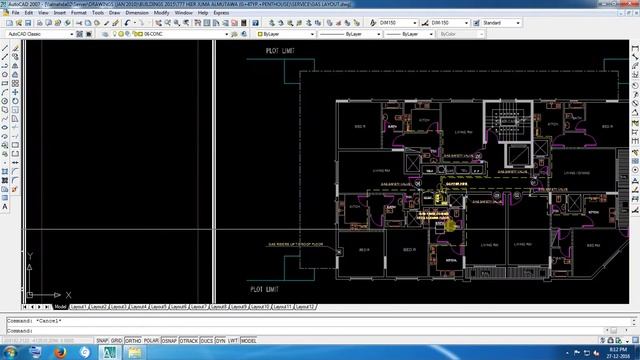Click the Table Style icon beside Standard
The height and width of the screenshot is (360, 640).
[x=476, y=23]
